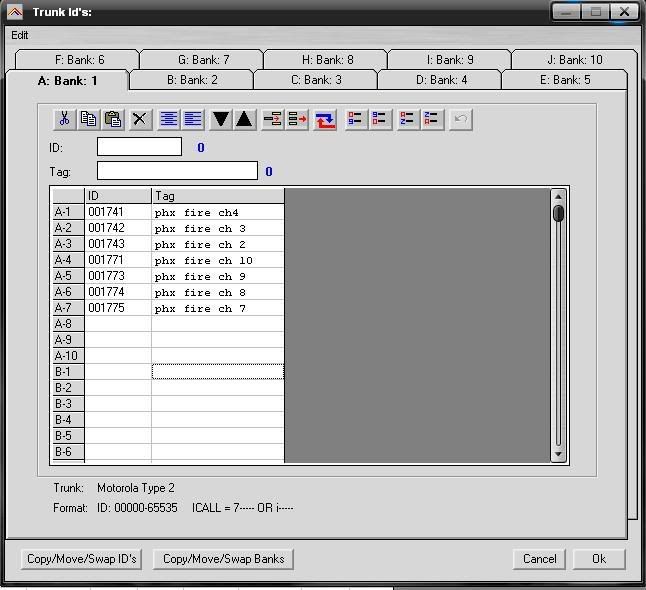Click the remove row icon with red arrow
The height and width of the screenshot is (590, 646).
(297, 119)
